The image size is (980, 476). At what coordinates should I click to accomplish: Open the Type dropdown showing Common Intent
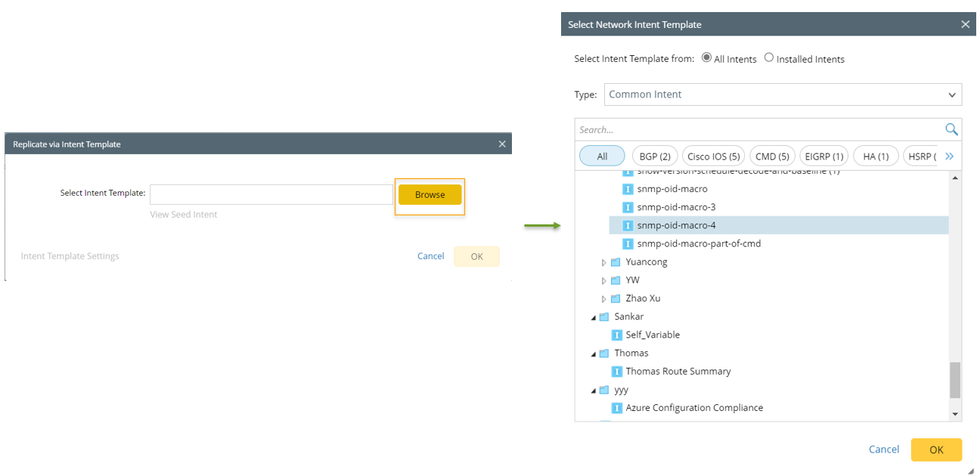[x=783, y=94]
